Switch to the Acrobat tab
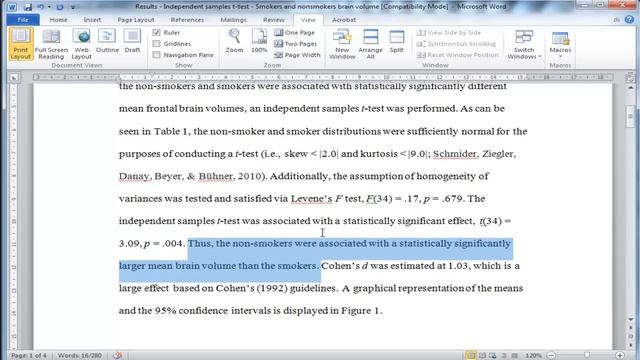Image resolution: width=640 pixels, height=360 pixels. pyautogui.click(x=344, y=20)
